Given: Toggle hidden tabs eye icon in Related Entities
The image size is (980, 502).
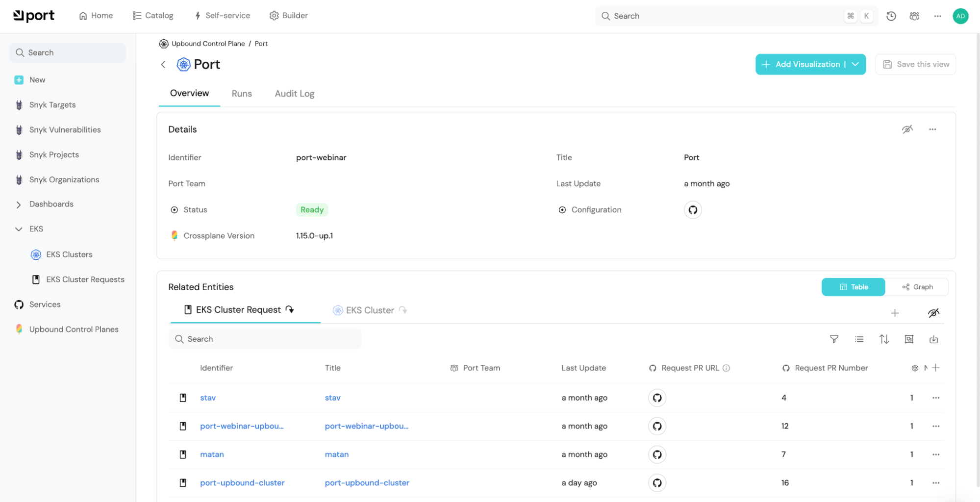Looking at the screenshot, I should click(x=933, y=313).
